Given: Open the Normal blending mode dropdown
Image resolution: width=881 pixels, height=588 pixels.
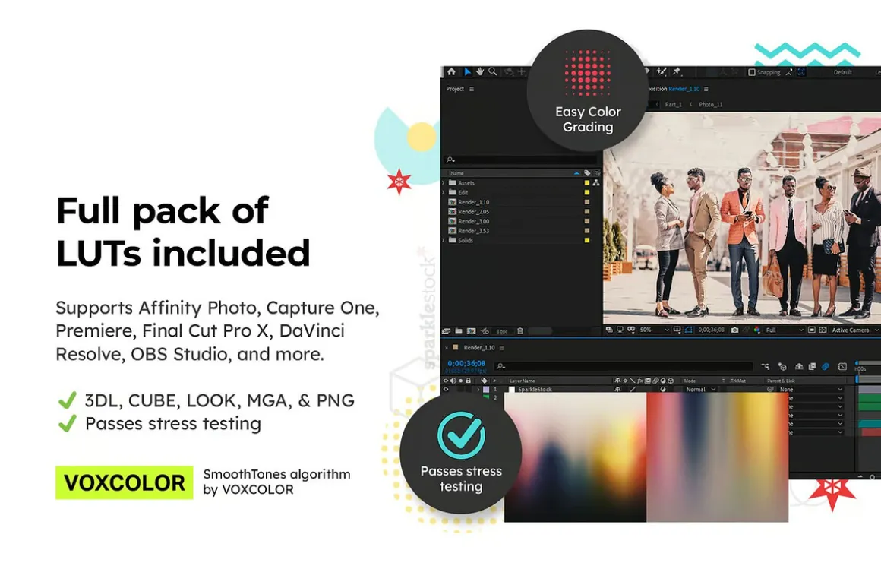Looking at the screenshot, I should tap(700, 389).
